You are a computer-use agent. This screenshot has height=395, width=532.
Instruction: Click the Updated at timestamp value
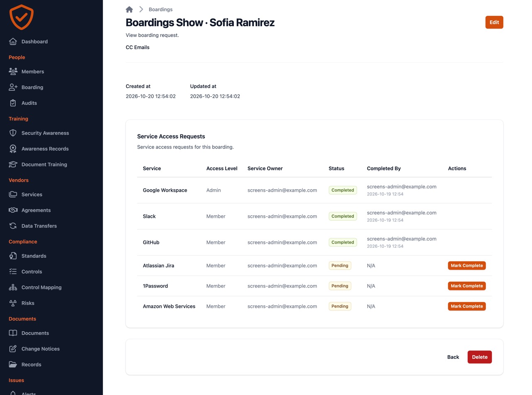pyautogui.click(x=215, y=96)
